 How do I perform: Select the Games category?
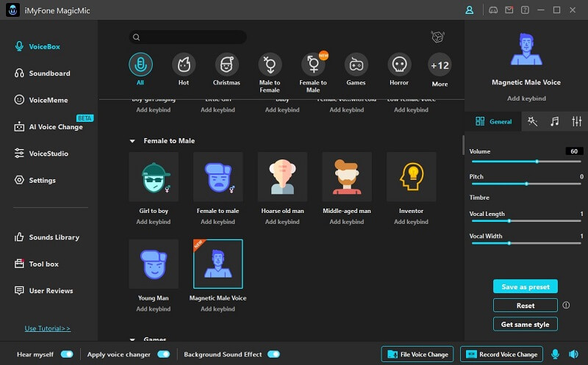[x=356, y=65]
